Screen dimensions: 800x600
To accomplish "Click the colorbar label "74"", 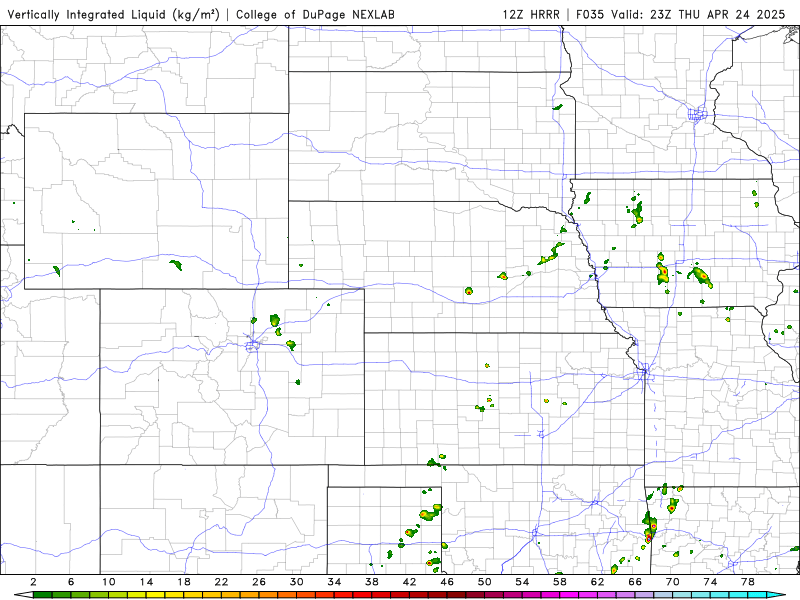I will [x=710, y=582].
